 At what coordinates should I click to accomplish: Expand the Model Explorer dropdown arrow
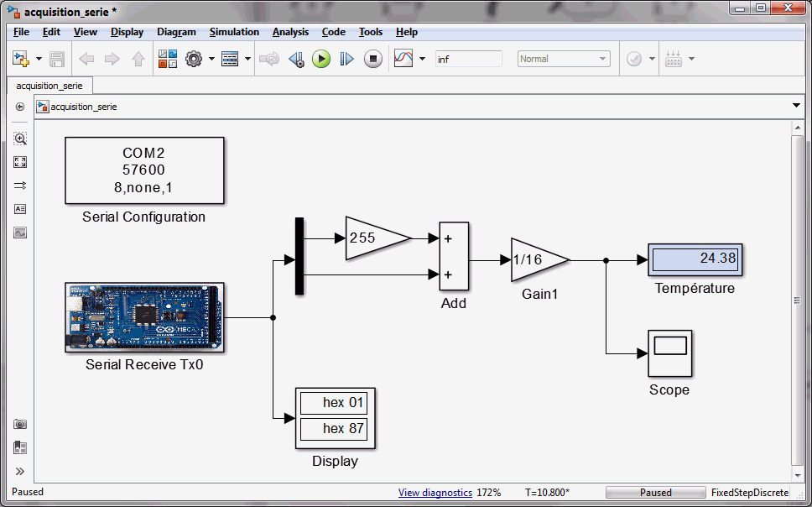pos(247,59)
